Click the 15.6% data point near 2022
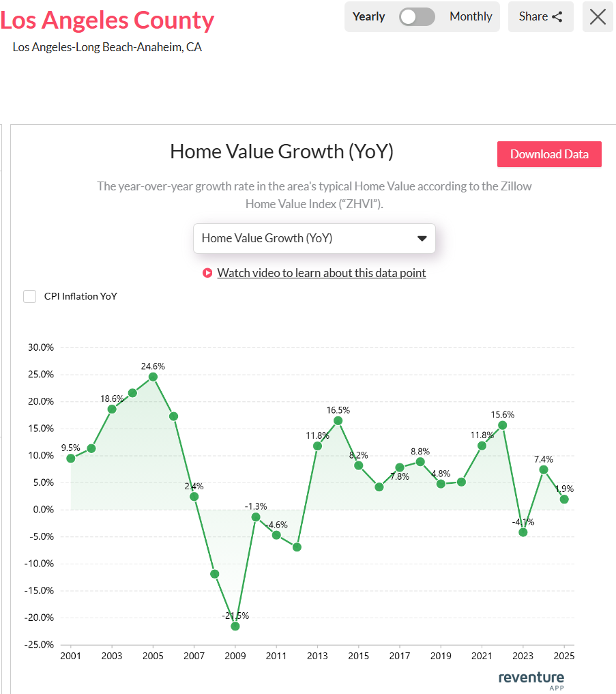 [502, 425]
